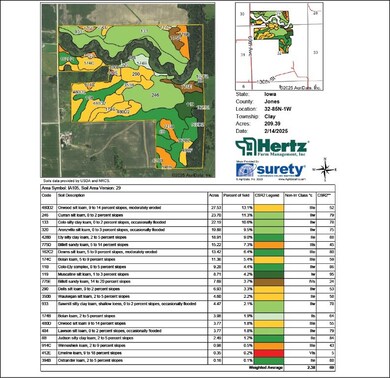
Task: Click the Township value 'Clay'
Action: (x=270, y=116)
